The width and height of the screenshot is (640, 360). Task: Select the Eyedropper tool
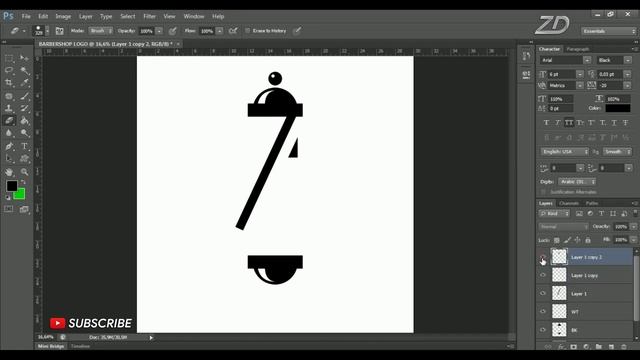(24, 83)
